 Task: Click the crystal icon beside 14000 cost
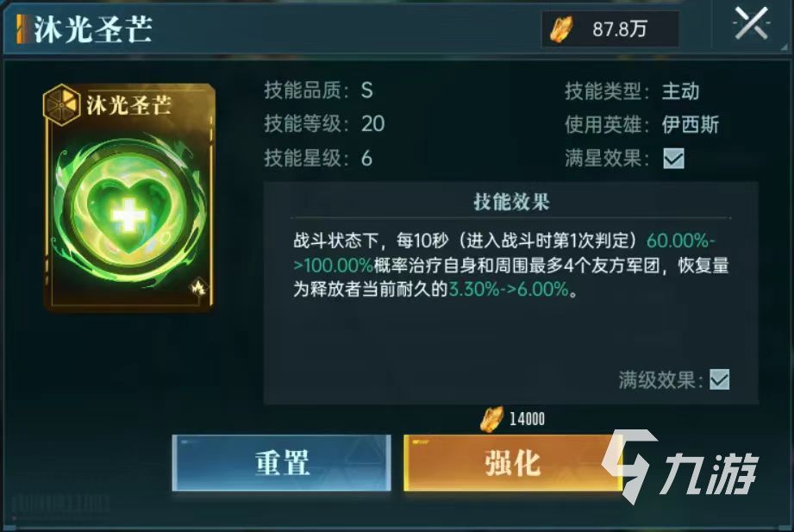click(491, 419)
